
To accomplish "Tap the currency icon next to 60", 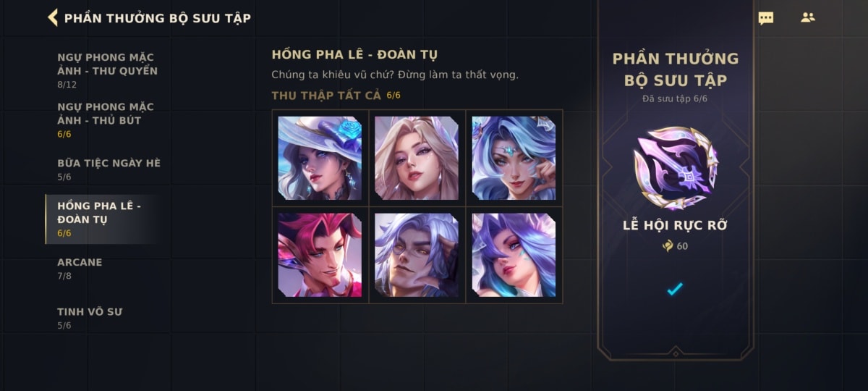I will coord(668,246).
